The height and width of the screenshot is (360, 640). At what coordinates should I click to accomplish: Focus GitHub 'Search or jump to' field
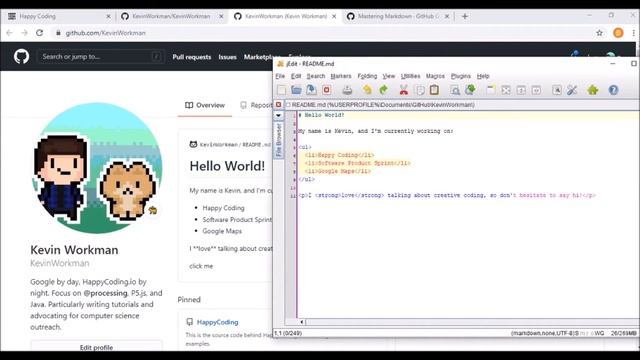(101, 57)
